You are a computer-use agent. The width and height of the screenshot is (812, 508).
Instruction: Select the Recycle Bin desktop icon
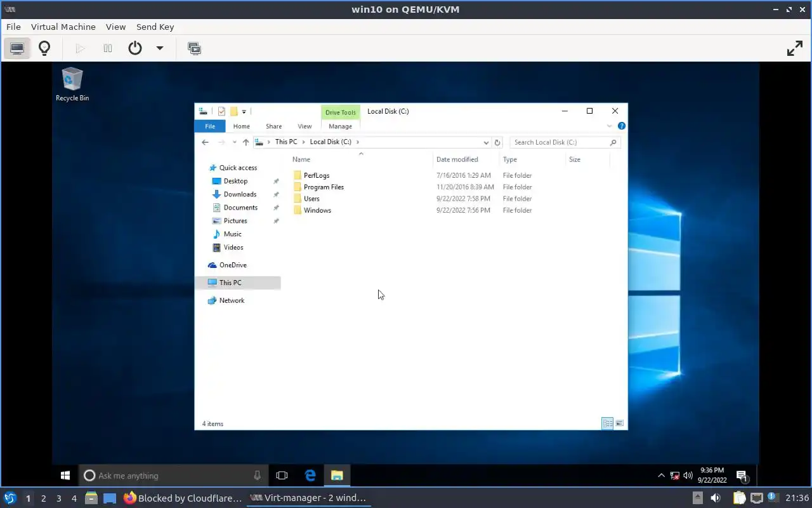pos(72,84)
